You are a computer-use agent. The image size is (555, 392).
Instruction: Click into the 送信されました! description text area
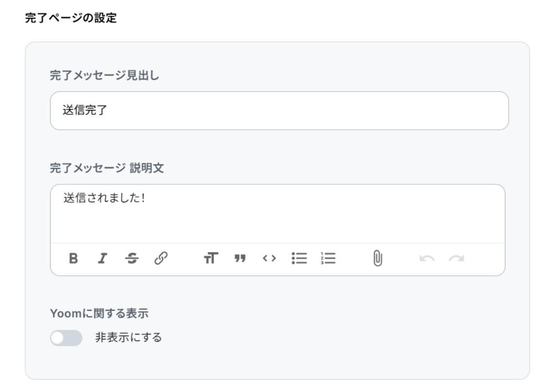[x=277, y=213]
